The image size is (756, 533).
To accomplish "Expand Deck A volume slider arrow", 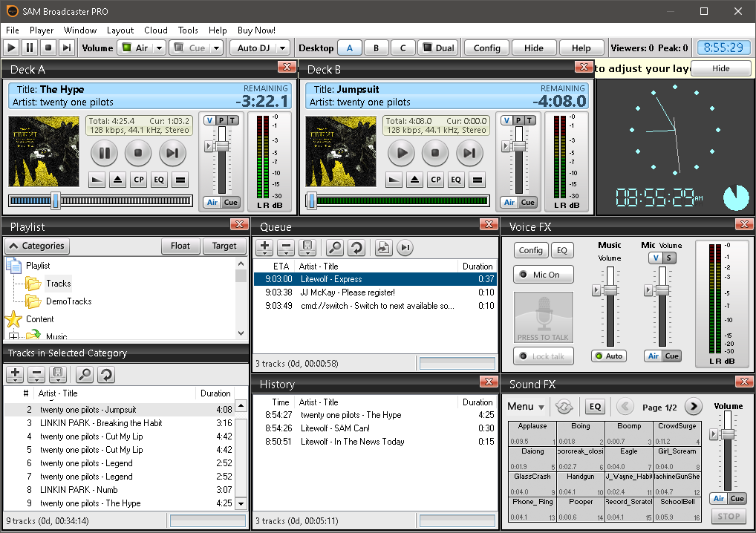I will coord(208,146).
